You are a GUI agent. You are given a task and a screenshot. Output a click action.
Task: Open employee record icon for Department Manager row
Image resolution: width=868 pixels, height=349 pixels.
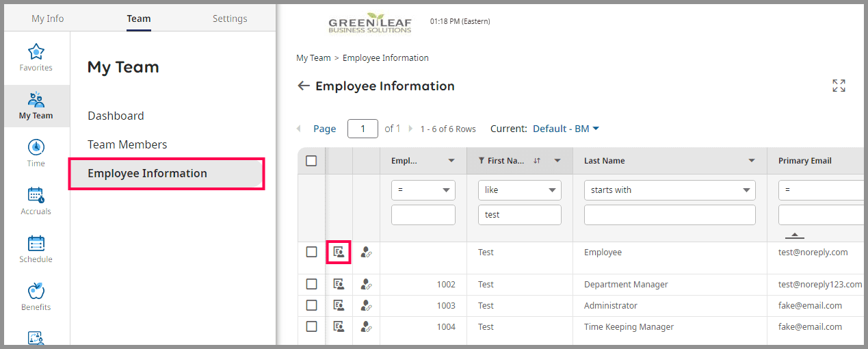click(339, 284)
